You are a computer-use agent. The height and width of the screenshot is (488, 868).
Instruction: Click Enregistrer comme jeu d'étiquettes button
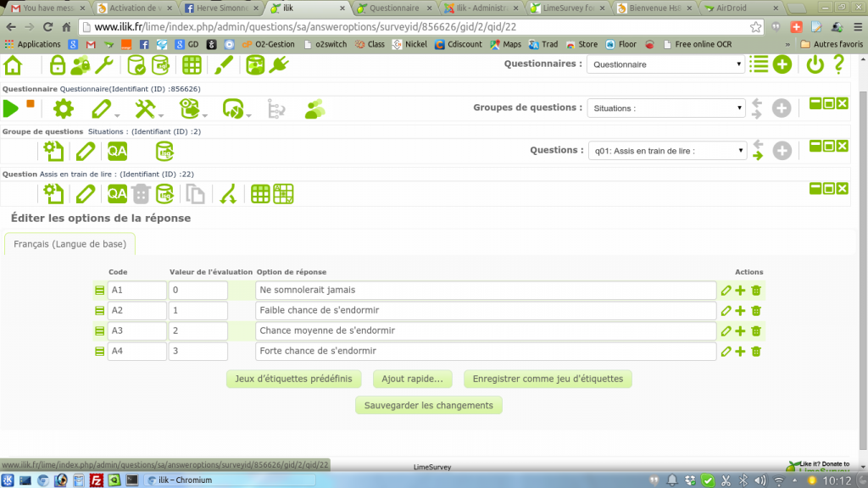coord(548,379)
